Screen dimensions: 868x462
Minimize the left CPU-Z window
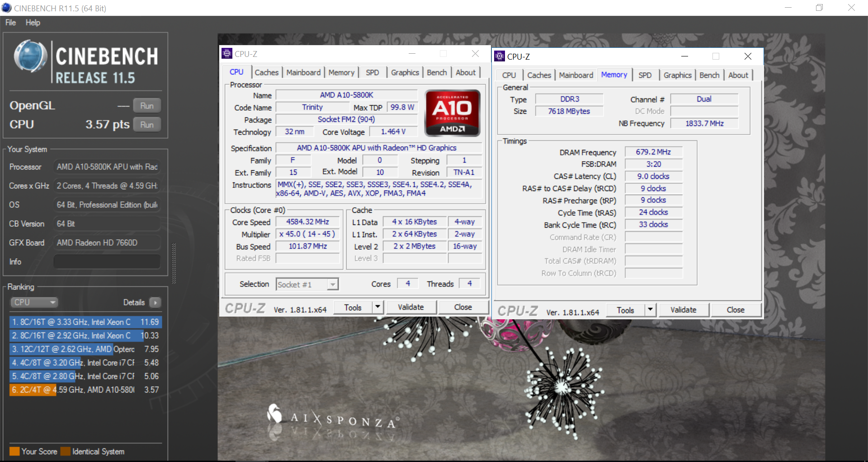[x=412, y=54]
